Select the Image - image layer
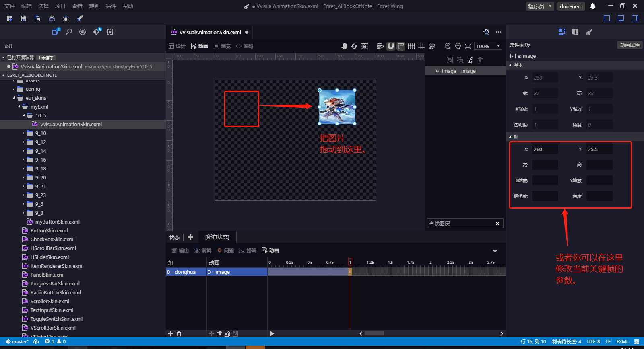The height and width of the screenshot is (349, 644). point(465,71)
